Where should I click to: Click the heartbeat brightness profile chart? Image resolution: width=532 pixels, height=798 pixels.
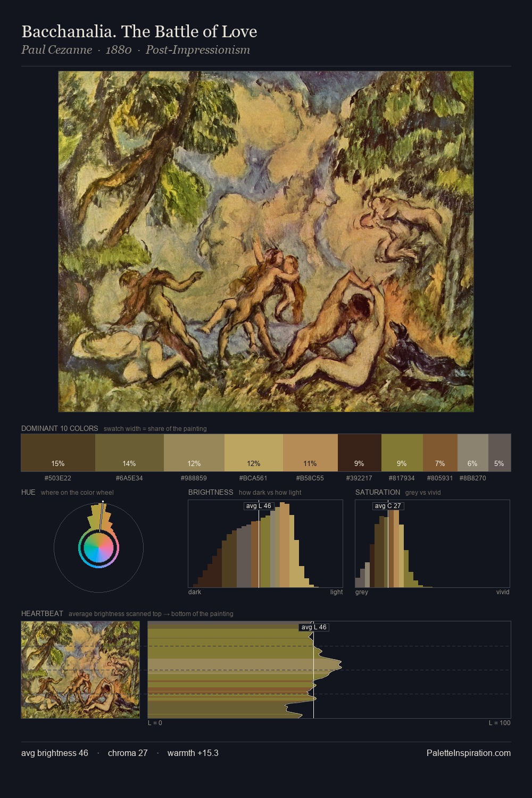click(329, 670)
